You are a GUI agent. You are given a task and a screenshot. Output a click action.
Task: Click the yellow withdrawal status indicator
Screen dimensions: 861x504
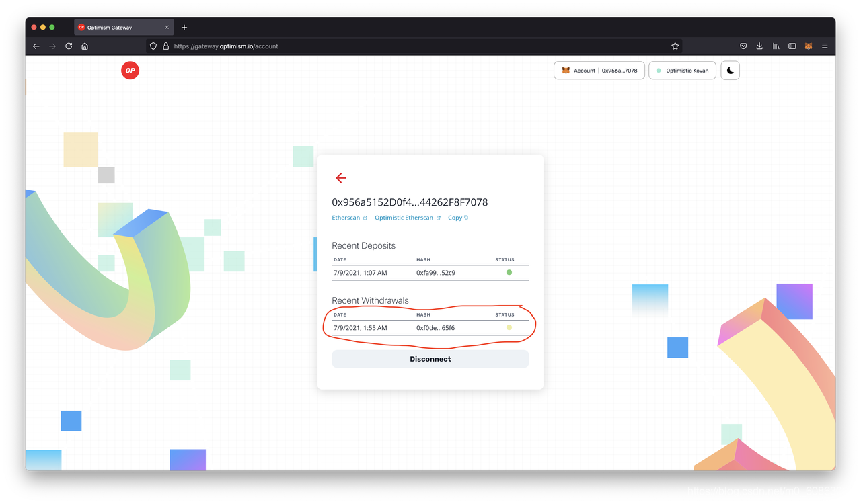[509, 328]
